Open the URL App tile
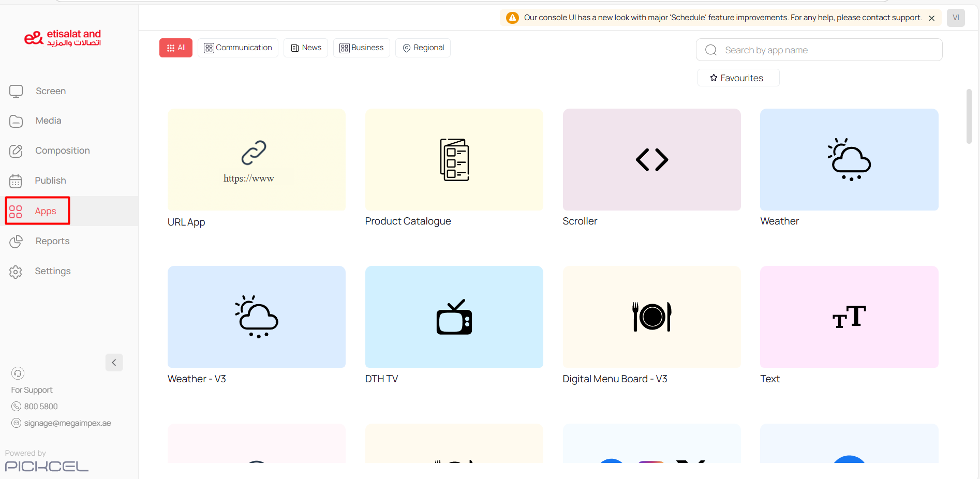Image resolution: width=980 pixels, height=479 pixels. (256, 159)
